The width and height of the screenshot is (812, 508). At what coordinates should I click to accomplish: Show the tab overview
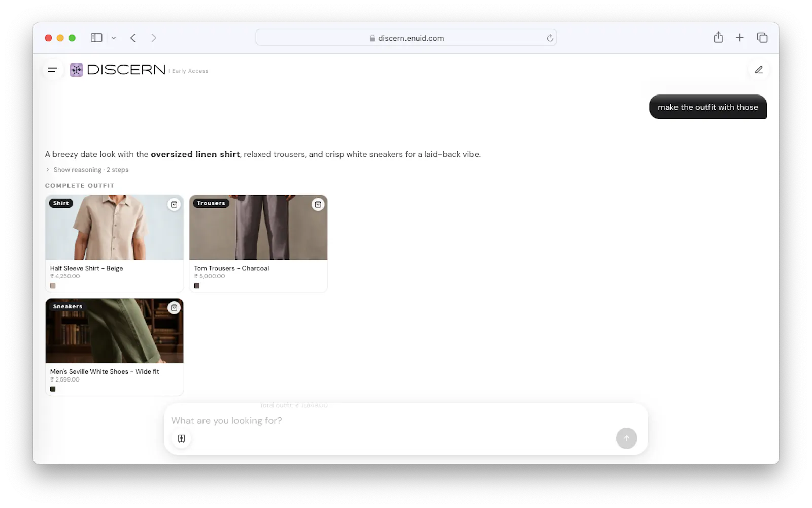(x=762, y=37)
